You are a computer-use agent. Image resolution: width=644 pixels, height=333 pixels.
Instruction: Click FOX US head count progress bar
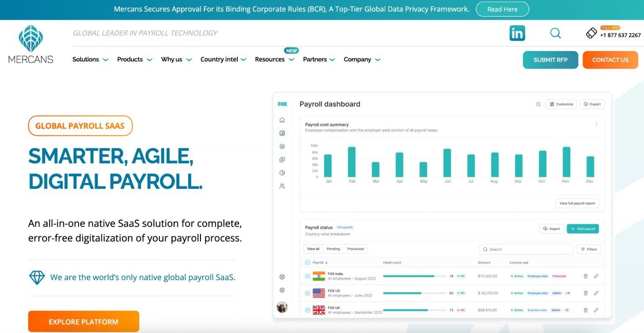[x=415, y=293]
